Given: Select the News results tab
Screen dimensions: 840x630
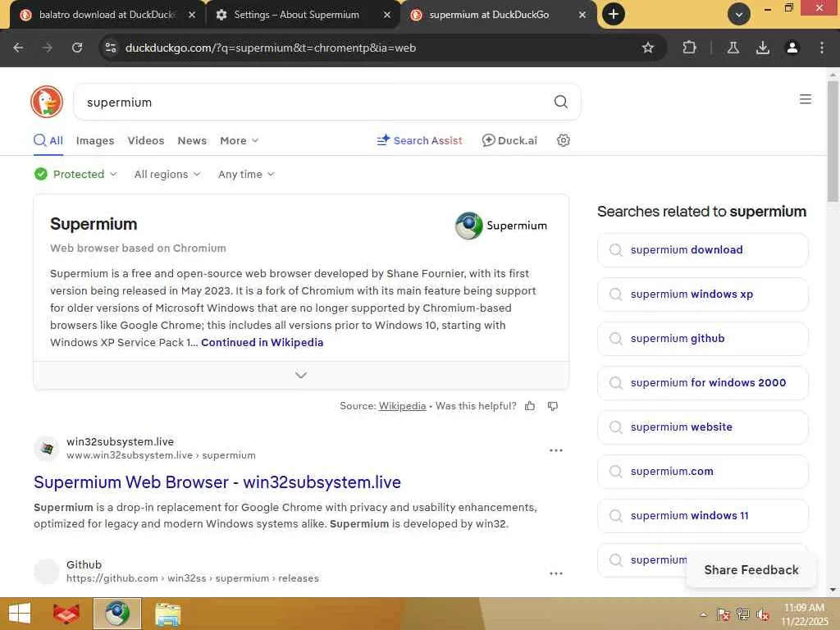Looking at the screenshot, I should point(192,140).
